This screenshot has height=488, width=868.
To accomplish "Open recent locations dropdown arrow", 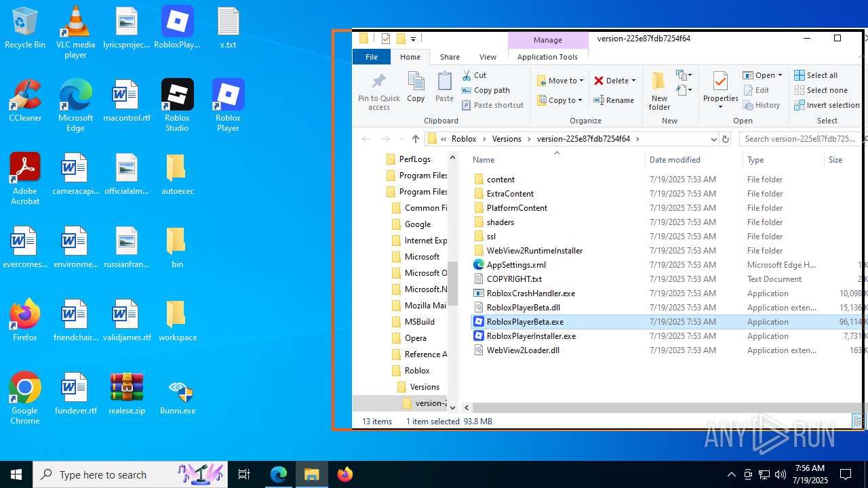I will [x=401, y=139].
